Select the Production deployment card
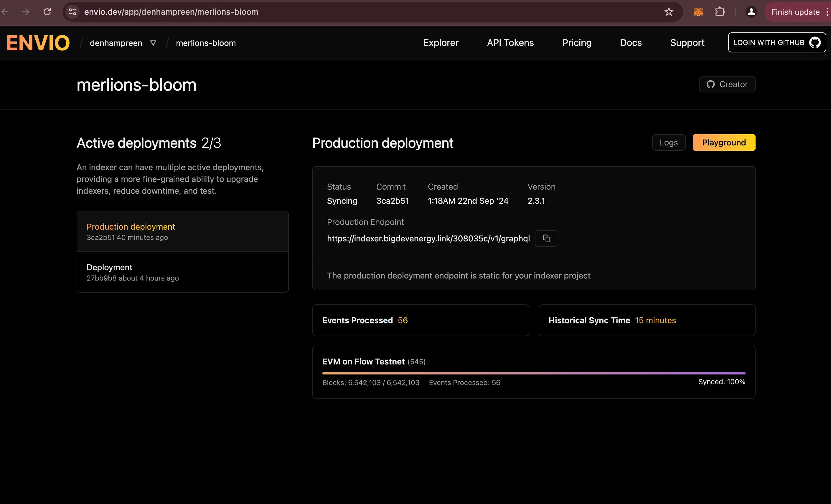 point(182,231)
